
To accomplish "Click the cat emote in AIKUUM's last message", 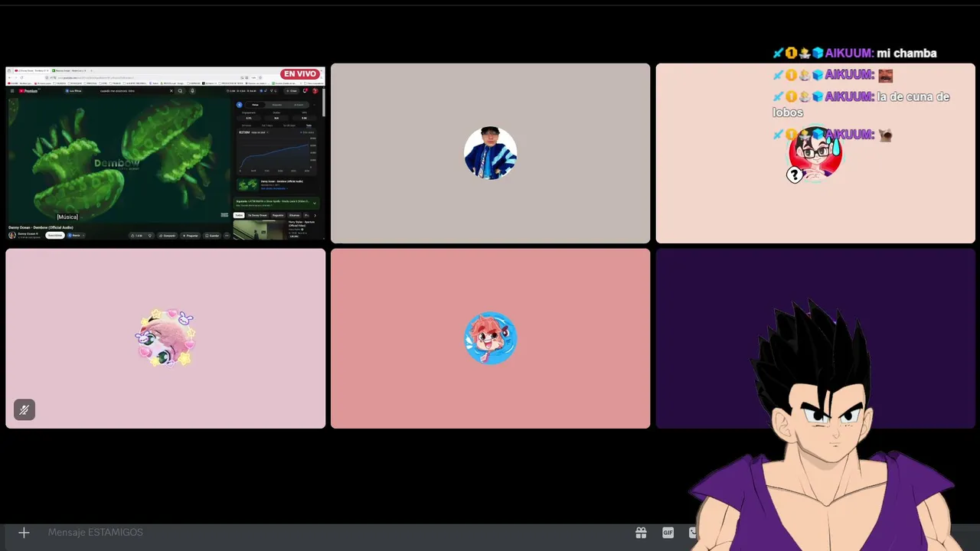I will pos(885,135).
